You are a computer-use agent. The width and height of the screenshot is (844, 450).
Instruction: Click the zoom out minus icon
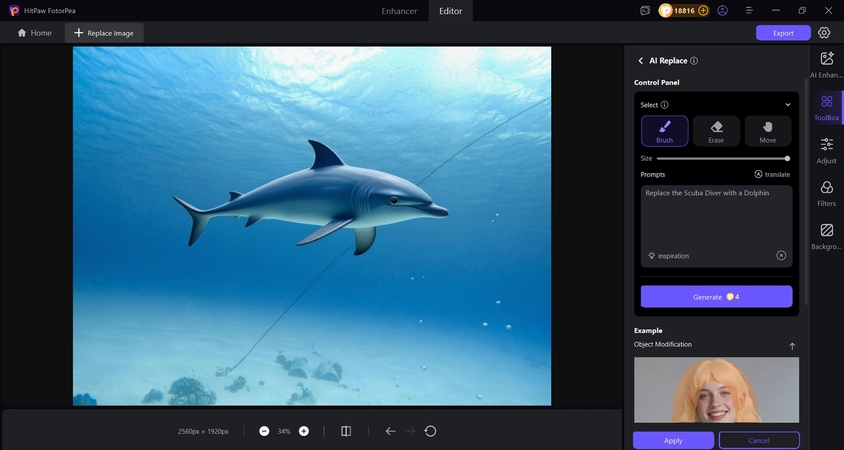click(x=264, y=431)
